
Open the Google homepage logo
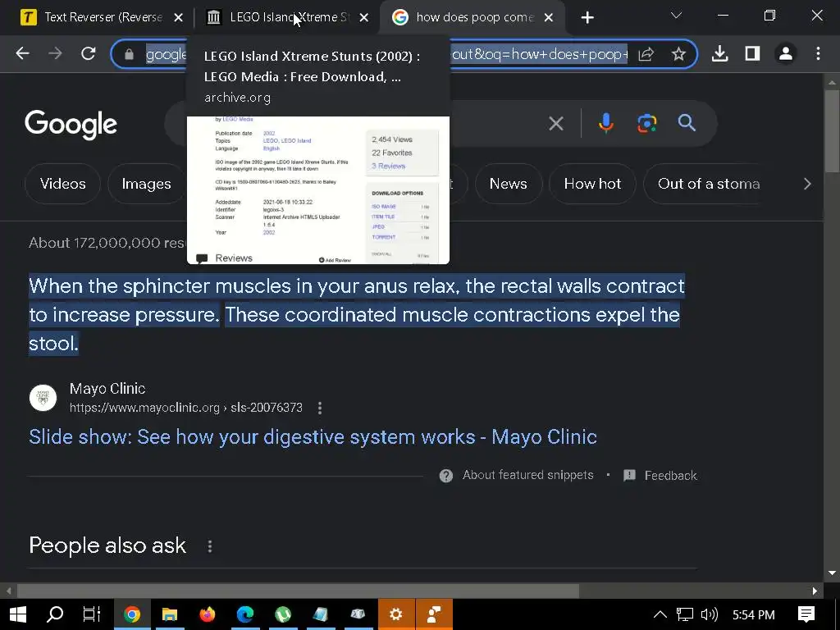coord(71,125)
